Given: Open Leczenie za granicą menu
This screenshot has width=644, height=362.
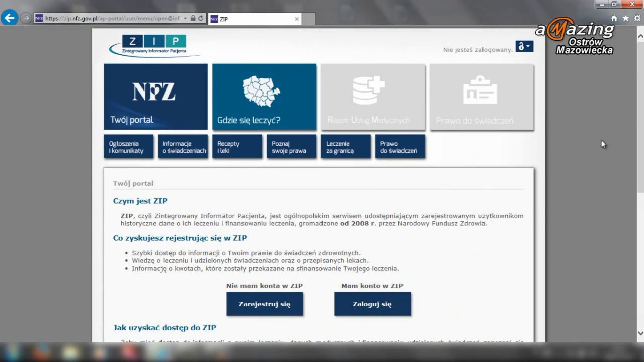Looking at the screenshot, I should tap(346, 147).
